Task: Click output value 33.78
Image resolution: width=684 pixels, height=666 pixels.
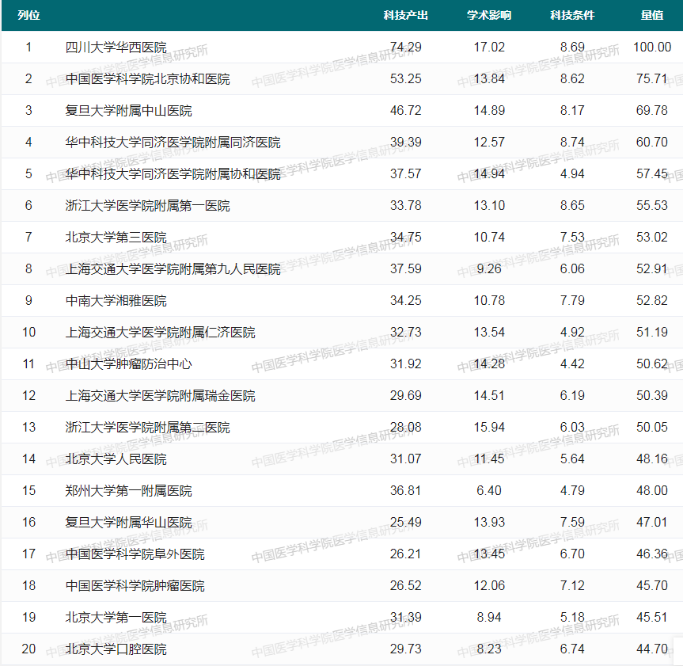Action: coord(406,205)
